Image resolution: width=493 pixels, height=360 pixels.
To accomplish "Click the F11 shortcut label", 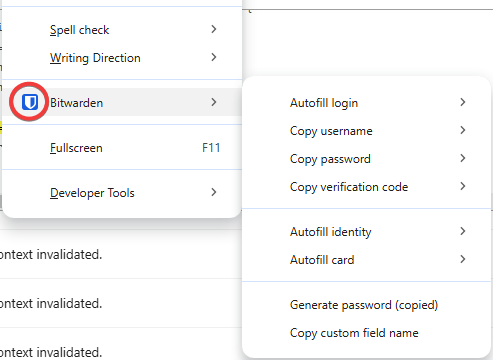I will (x=211, y=148).
